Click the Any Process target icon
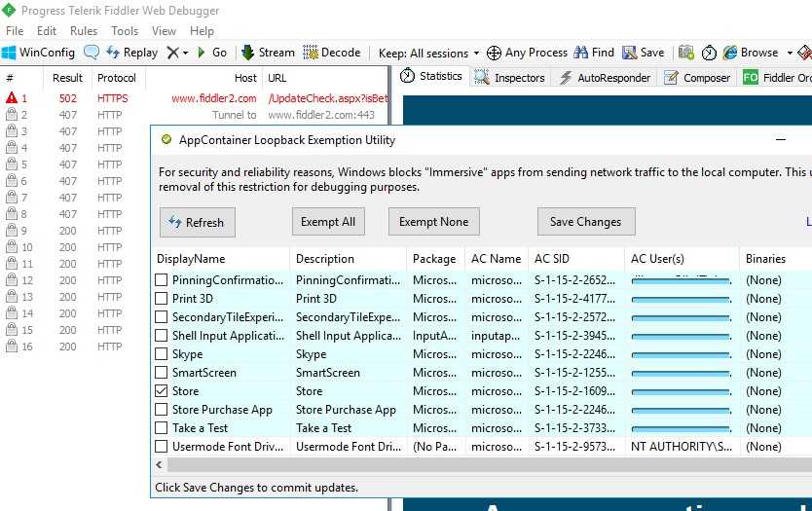 click(494, 53)
